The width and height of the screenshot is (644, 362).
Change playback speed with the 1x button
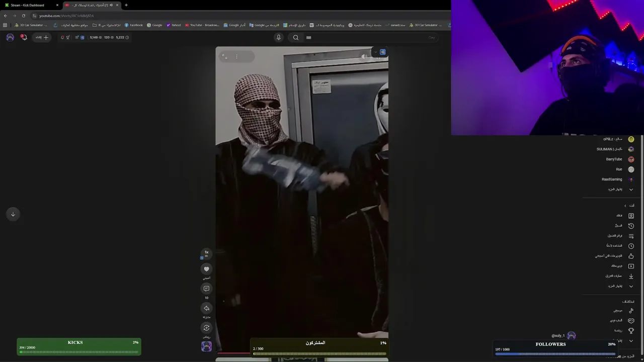pos(206,253)
